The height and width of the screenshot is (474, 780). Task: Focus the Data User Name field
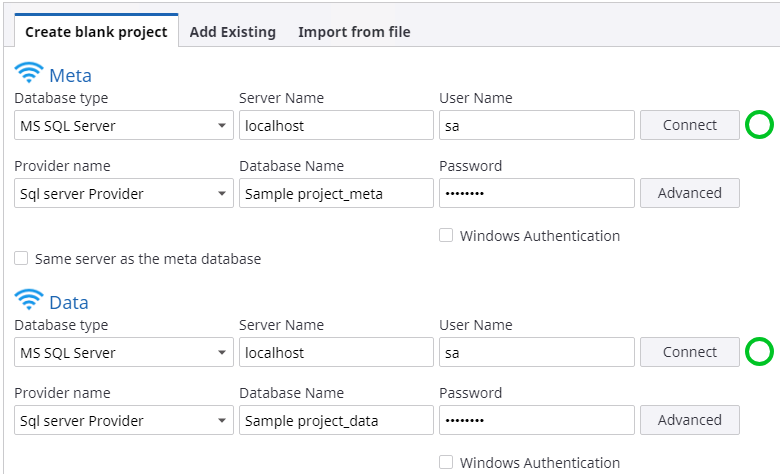(537, 352)
